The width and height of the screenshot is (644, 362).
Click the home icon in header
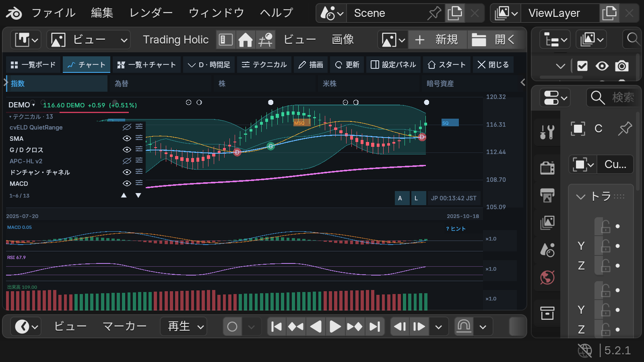(x=245, y=40)
